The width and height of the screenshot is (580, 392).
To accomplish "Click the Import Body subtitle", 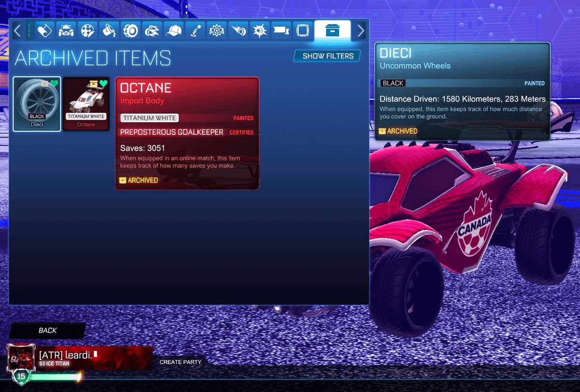I will [x=142, y=101].
